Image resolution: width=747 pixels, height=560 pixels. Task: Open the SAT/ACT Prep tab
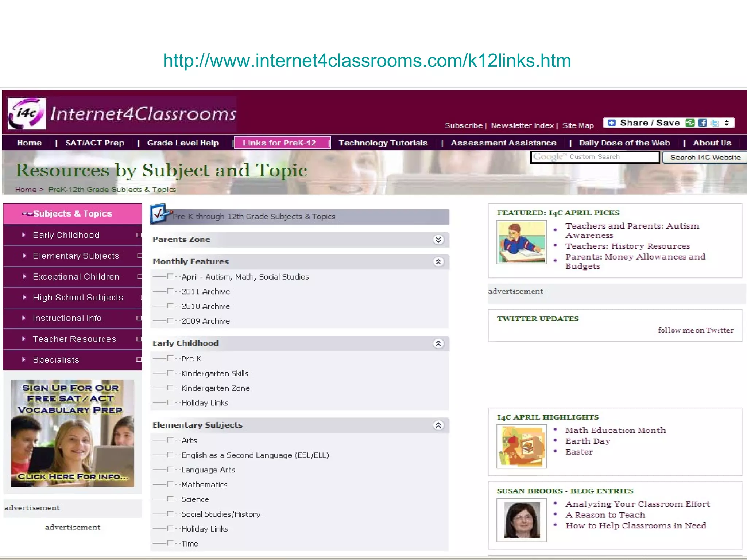[95, 143]
